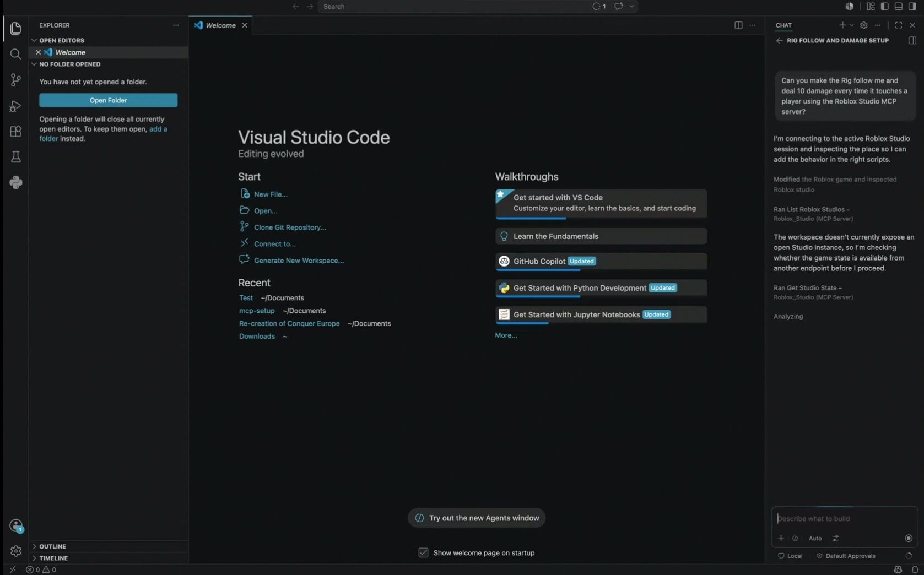924x575 pixels.
Task: Focus the Describe what to build input
Action: [x=845, y=519]
